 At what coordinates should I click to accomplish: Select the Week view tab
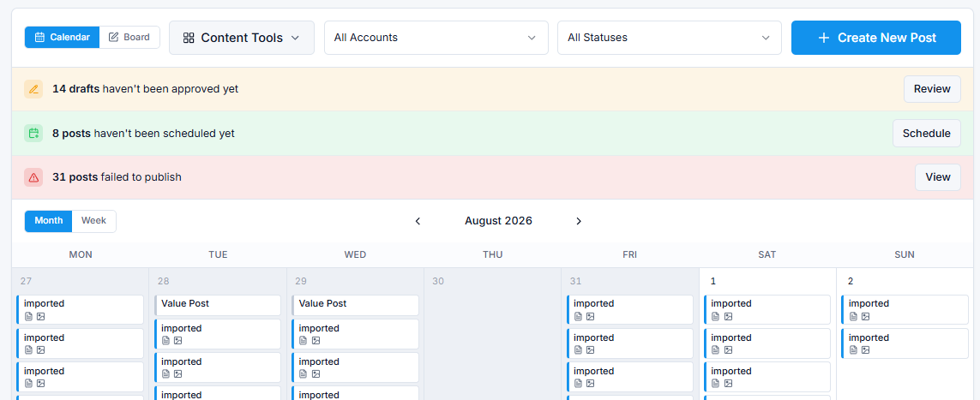click(93, 221)
